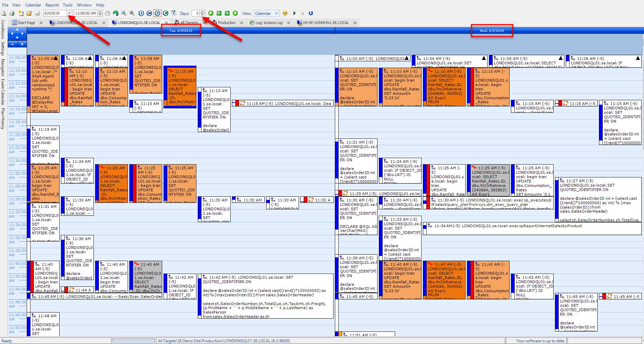
Task: Select the Wed, 6/5/2019 day header
Action: click(x=492, y=30)
